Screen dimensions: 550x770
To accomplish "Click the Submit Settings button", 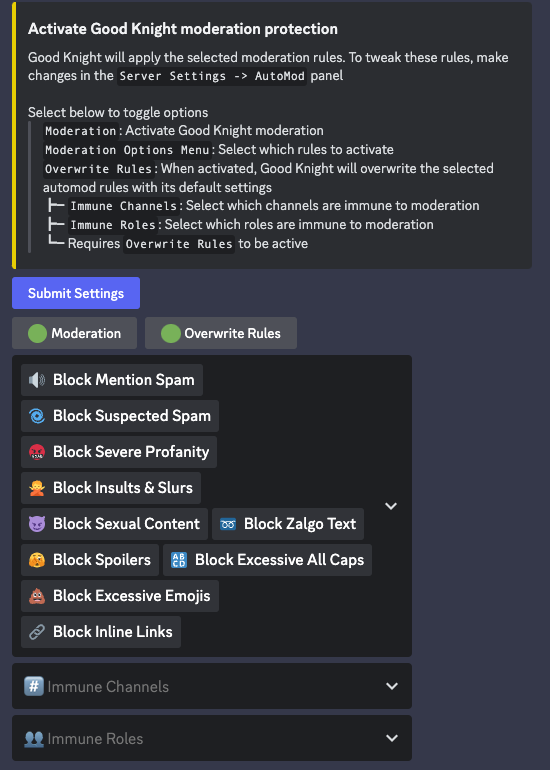I will click(76, 293).
